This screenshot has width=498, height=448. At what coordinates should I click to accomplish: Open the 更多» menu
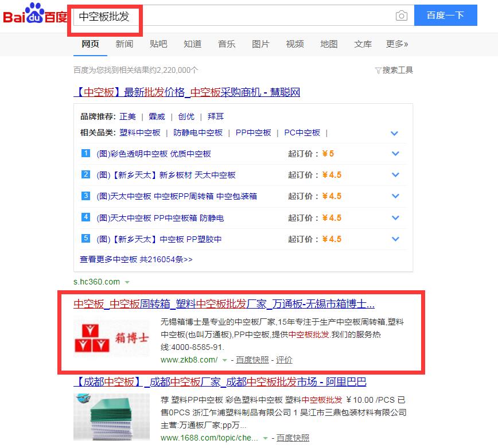coord(397,44)
